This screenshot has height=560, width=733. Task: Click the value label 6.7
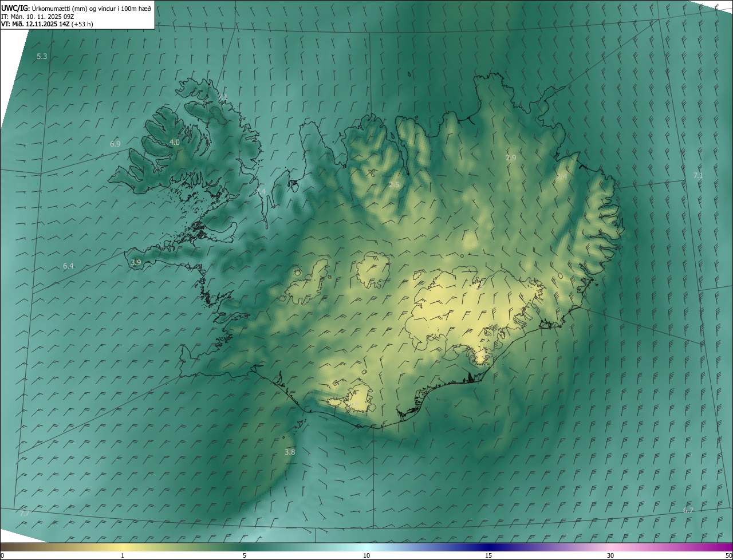point(688,510)
